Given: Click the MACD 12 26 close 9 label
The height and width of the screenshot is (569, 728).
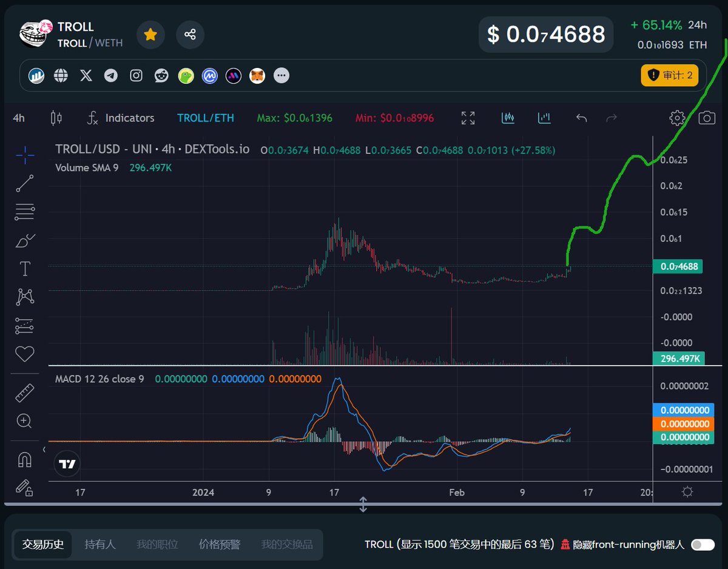Looking at the screenshot, I should pos(99,379).
